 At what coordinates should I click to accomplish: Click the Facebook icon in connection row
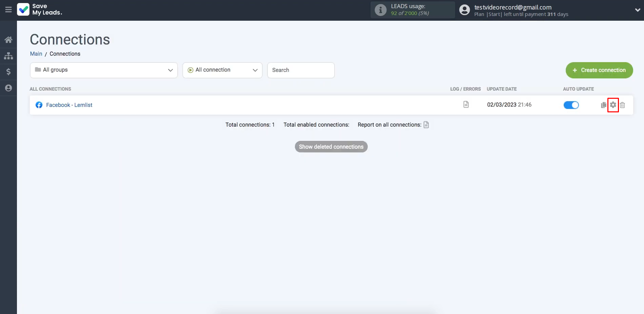(39, 105)
